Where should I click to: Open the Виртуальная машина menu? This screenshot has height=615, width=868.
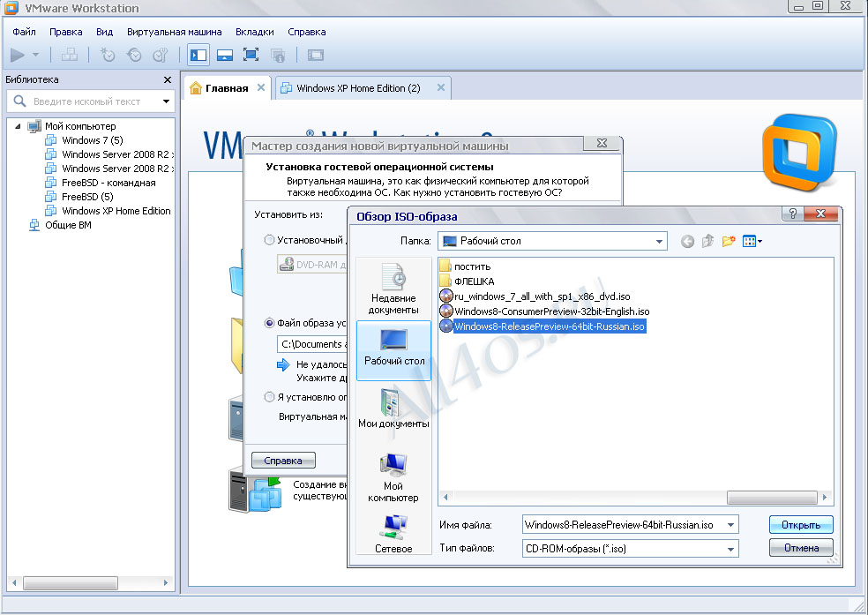(x=175, y=32)
